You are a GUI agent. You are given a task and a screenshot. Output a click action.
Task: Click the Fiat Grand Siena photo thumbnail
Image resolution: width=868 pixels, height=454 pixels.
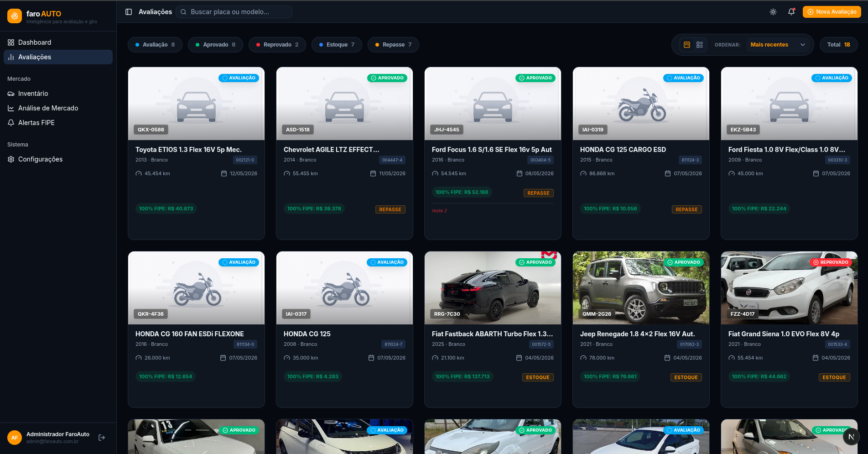click(x=789, y=288)
